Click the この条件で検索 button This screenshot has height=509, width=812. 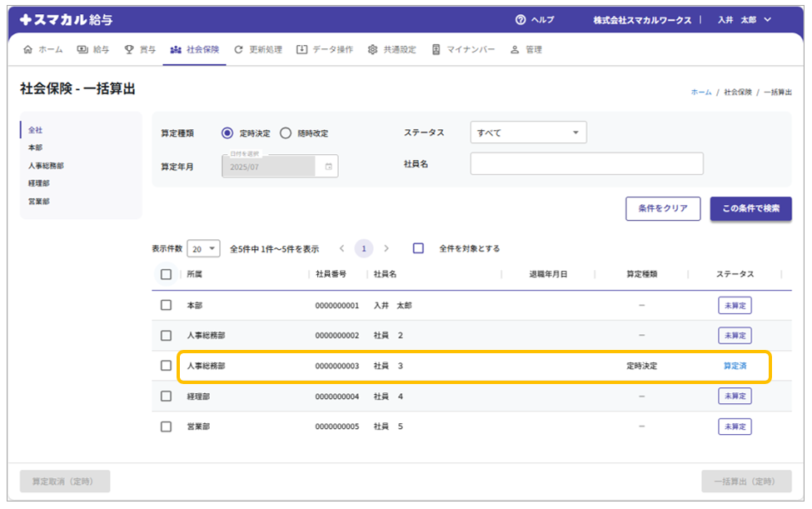(x=750, y=208)
